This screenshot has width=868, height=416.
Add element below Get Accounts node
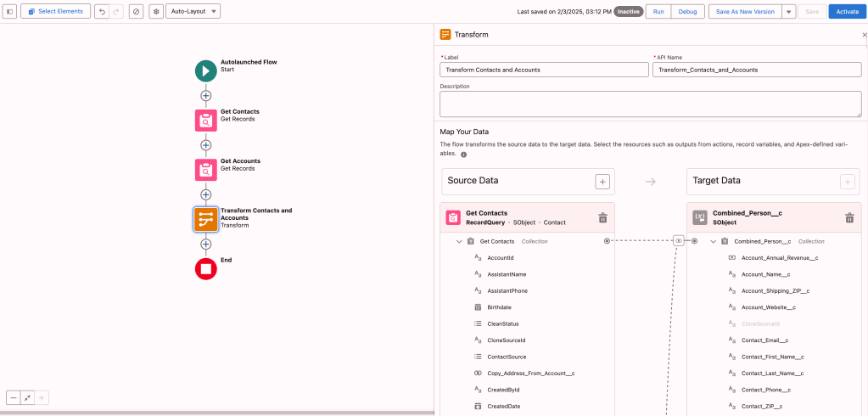pos(206,194)
